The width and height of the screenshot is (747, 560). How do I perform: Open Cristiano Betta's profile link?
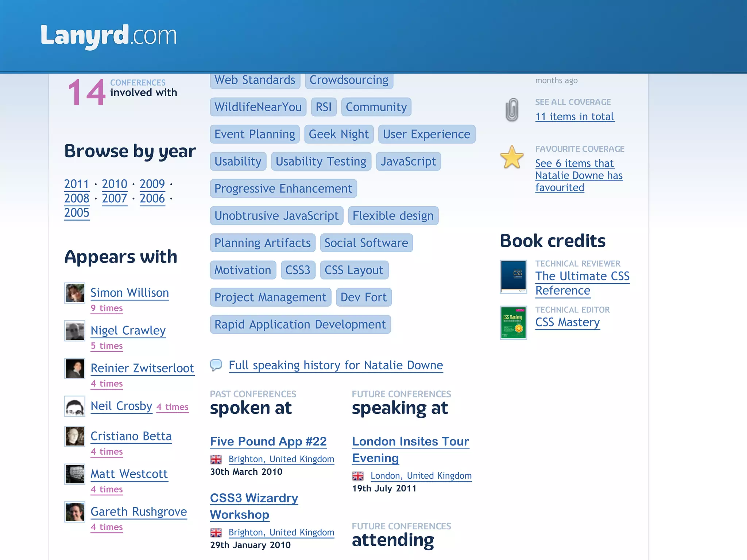(131, 436)
